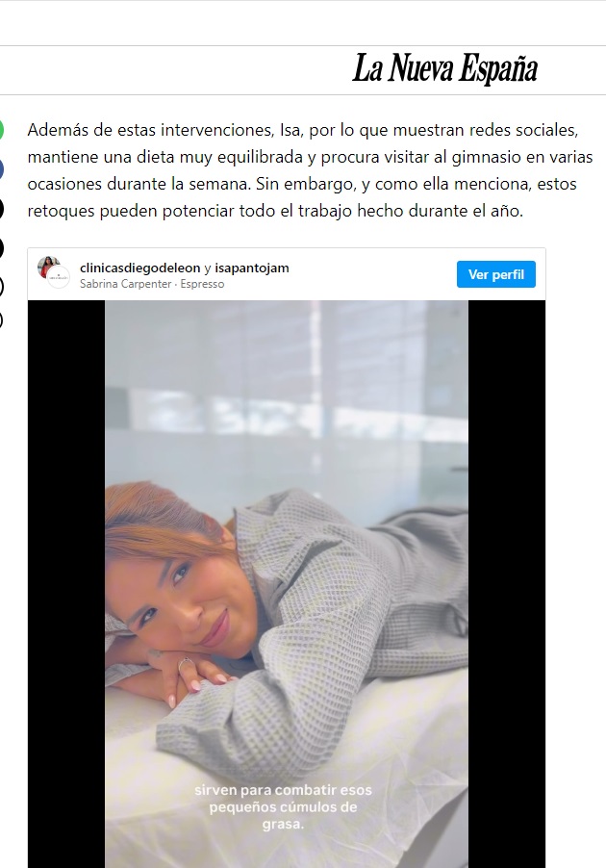Screen dimensions: 606x868
Task: Click the small round clinic logo badge
Action: click(x=59, y=277)
